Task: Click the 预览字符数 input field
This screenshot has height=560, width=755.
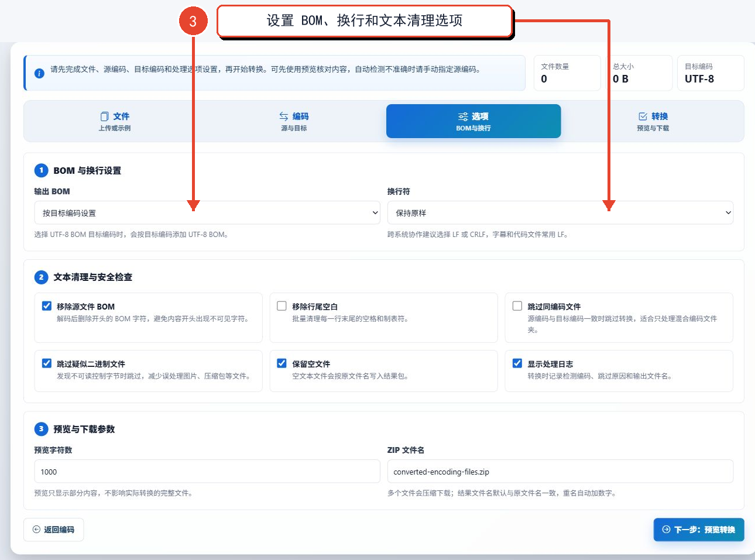Action: click(x=207, y=472)
